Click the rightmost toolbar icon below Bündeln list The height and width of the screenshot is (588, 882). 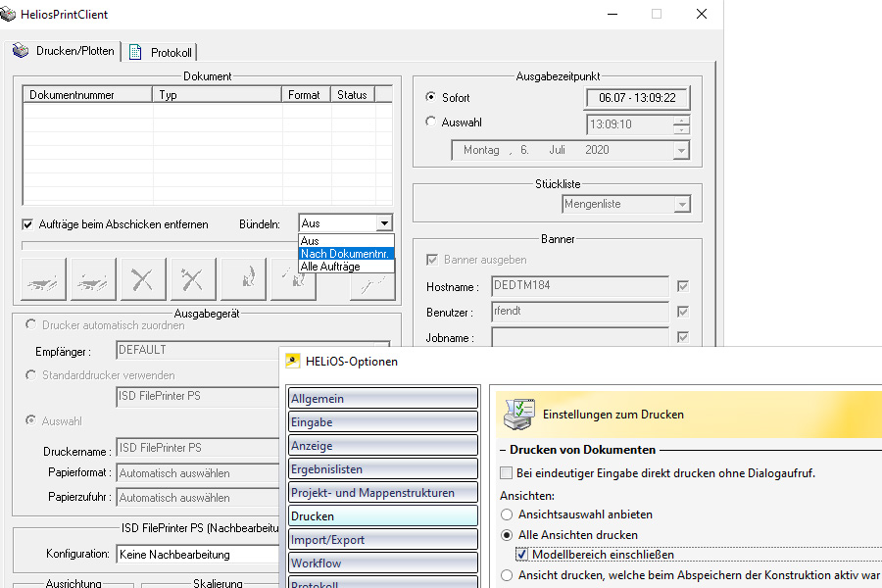pyautogui.click(x=372, y=282)
